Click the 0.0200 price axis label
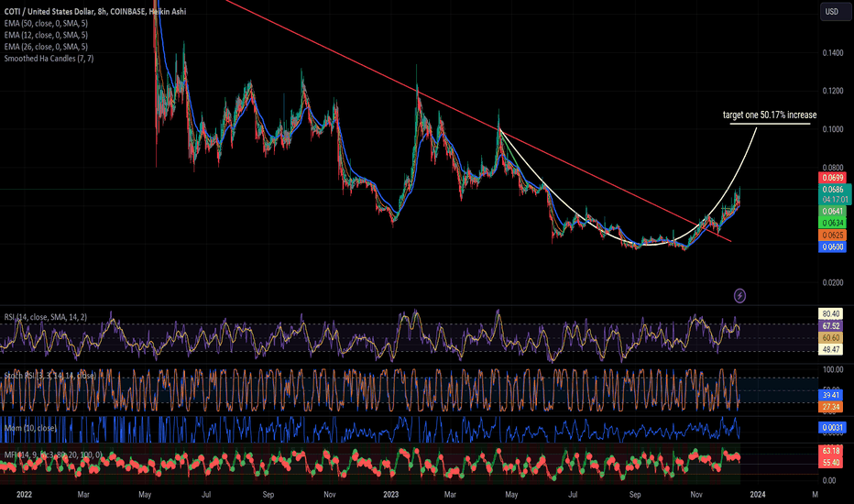The width and height of the screenshot is (854, 504). click(x=833, y=283)
